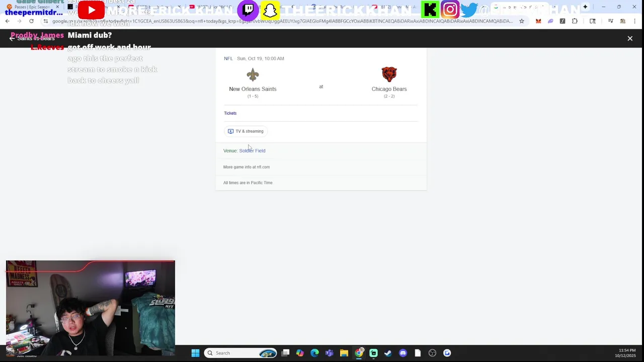Open OBS Studio from the taskbar
This screenshot has height=362, width=644.
[432, 353]
